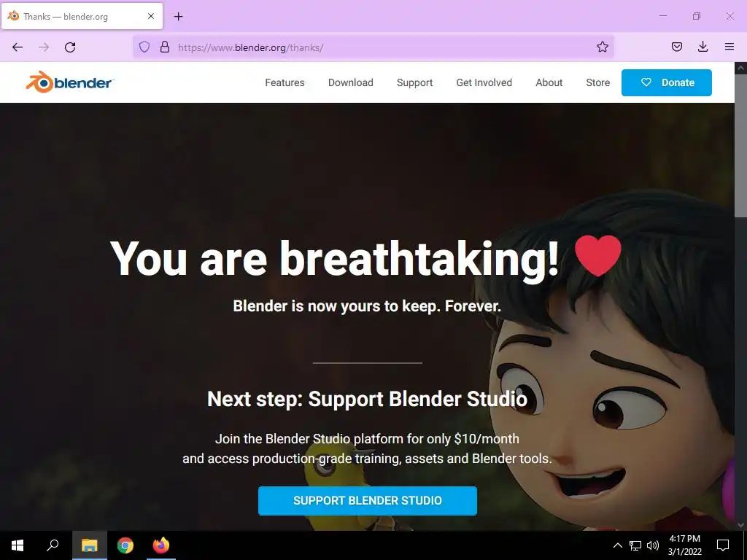Click 'Next step: Support Blender Studio' heading
Image resolution: width=747 pixels, height=560 pixels.
368,399
